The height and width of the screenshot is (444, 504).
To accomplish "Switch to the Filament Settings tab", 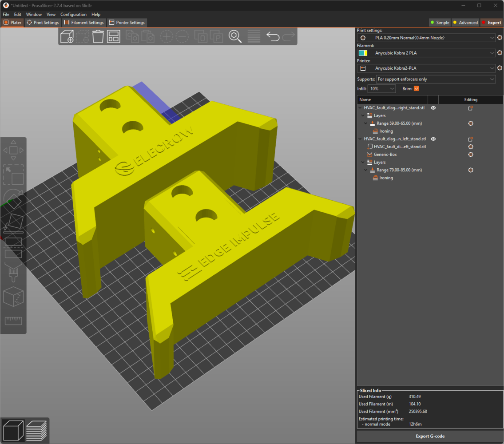I will coord(84,23).
